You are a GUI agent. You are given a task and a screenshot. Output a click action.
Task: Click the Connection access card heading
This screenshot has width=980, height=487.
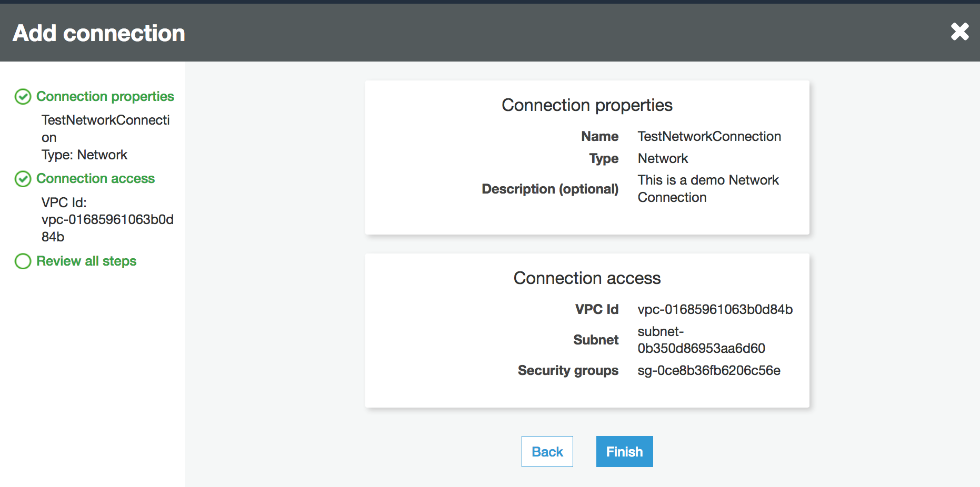click(x=587, y=278)
